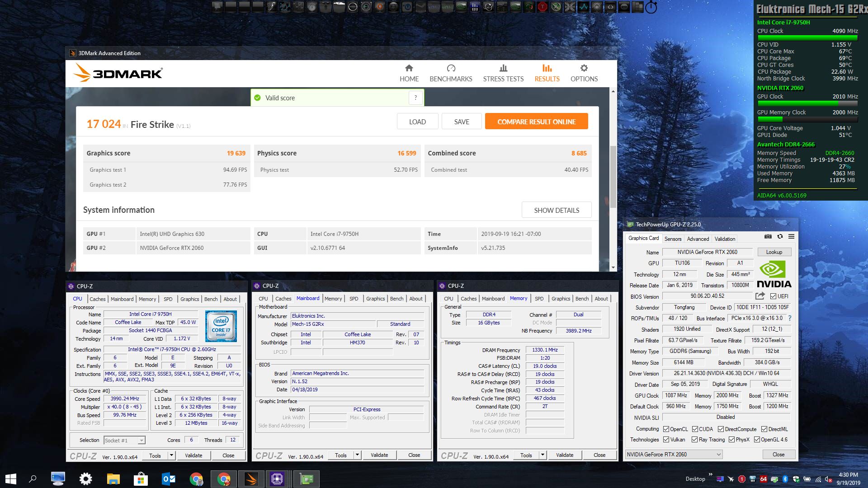868x488 pixels.
Task: Click SHOW DETAILS for system information
Action: (557, 210)
